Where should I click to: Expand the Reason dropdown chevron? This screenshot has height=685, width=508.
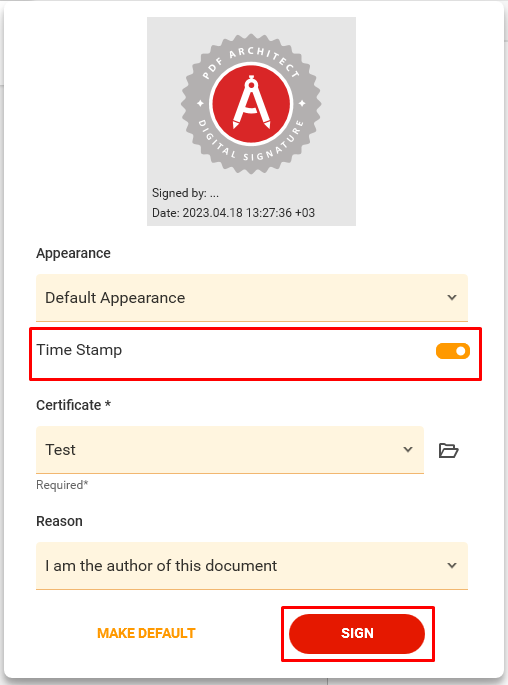452,565
